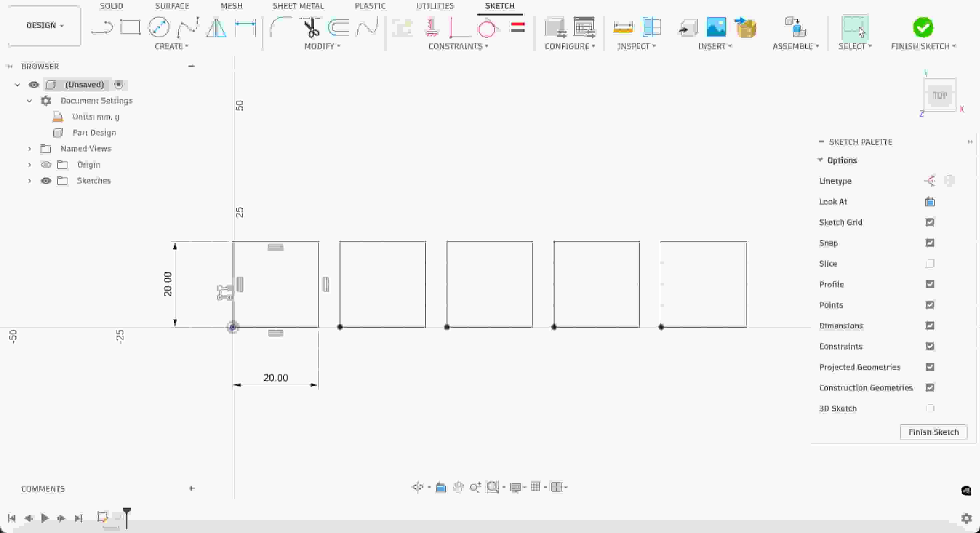Select the Fillet tool in Modify

click(280, 27)
